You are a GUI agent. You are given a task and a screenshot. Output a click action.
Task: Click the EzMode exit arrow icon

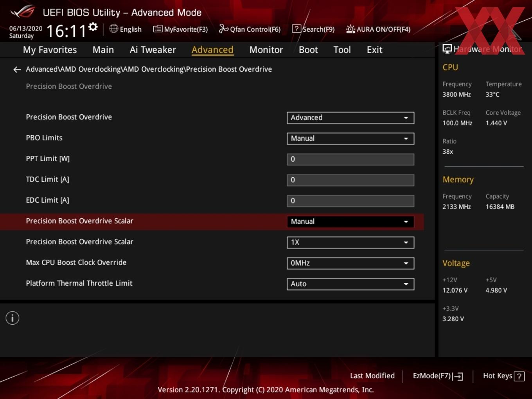coord(458,376)
